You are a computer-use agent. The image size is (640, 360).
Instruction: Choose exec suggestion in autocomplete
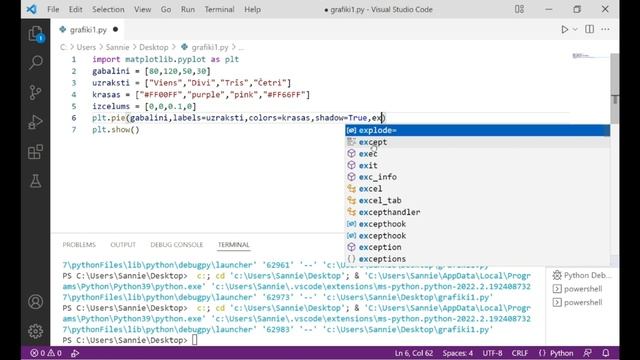478,154
